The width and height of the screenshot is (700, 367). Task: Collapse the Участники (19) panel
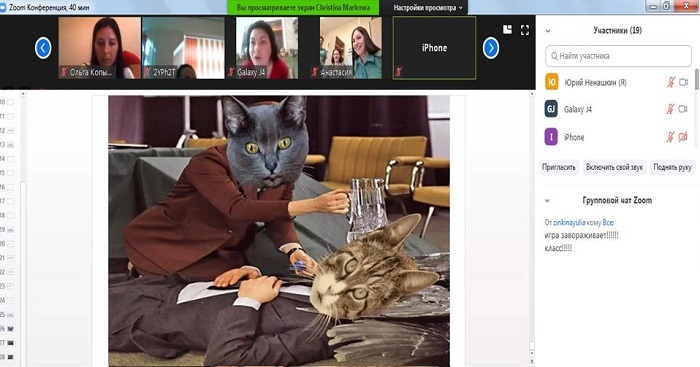[x=548, y=31]
